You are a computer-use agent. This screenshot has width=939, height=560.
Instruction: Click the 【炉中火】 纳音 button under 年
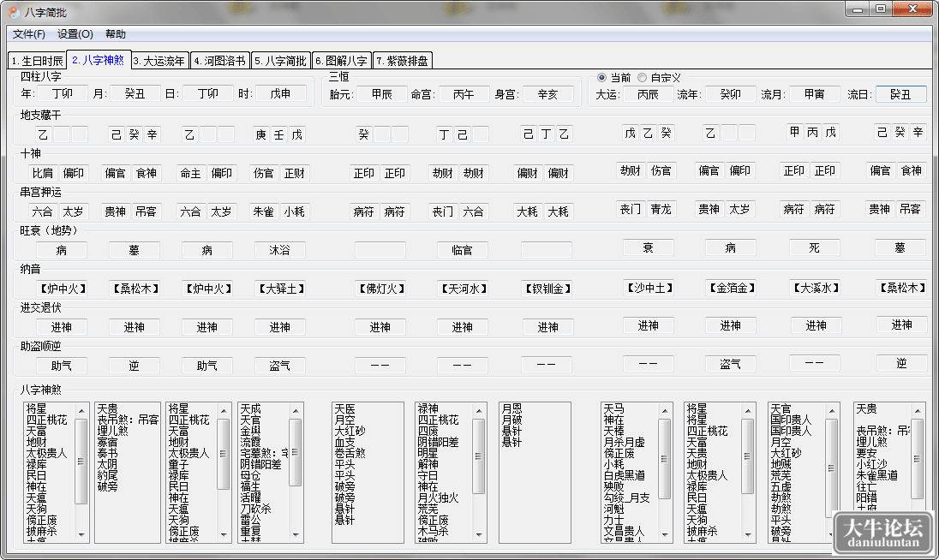(63, 289)
